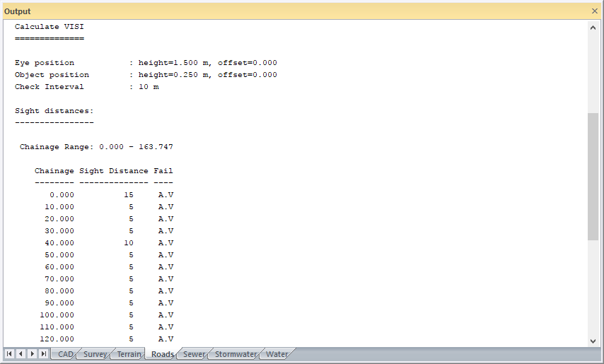Select the Terrain tab
The image size is (604, 364).
tap(129, 355)
